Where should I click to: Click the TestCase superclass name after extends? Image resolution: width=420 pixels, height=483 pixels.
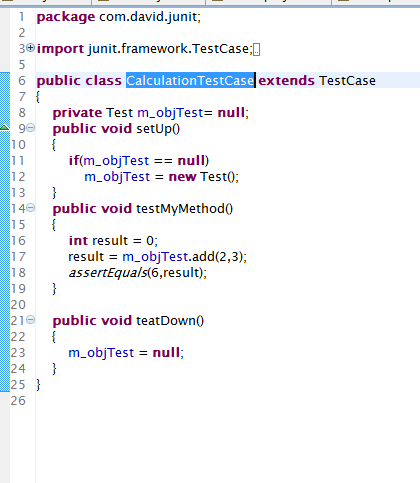347,81
